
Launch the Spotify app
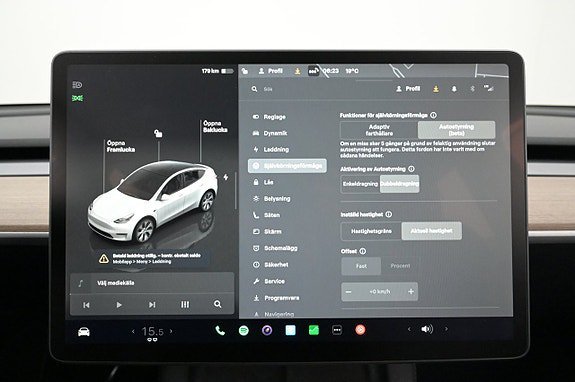pos(243,331)
